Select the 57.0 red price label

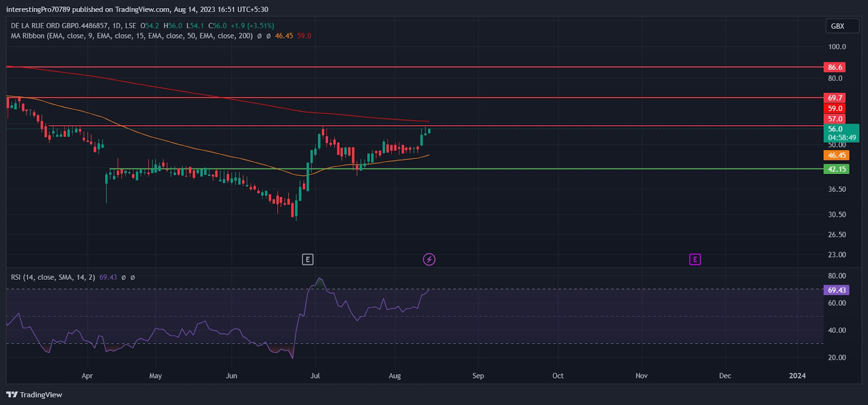tap(835, 119)
